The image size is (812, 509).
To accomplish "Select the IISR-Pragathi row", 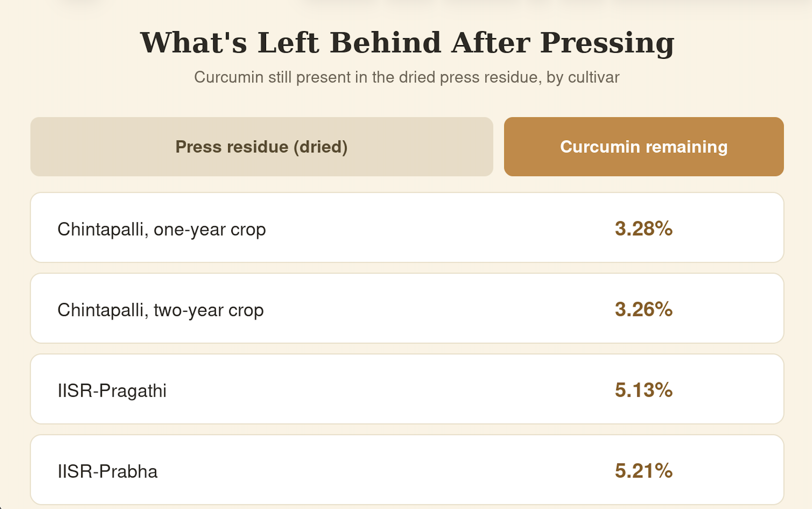I will (407, 389).
